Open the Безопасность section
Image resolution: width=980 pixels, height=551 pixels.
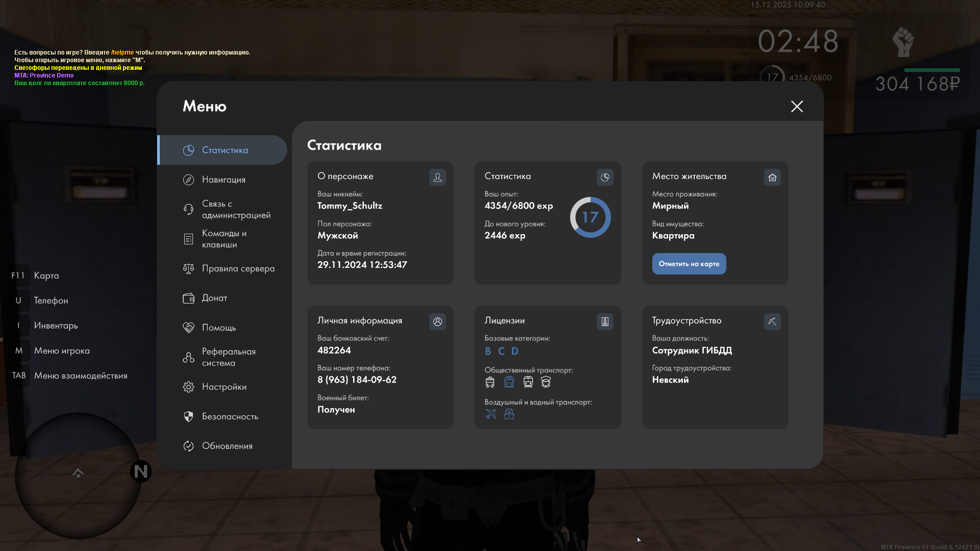[x=230, y=416]
